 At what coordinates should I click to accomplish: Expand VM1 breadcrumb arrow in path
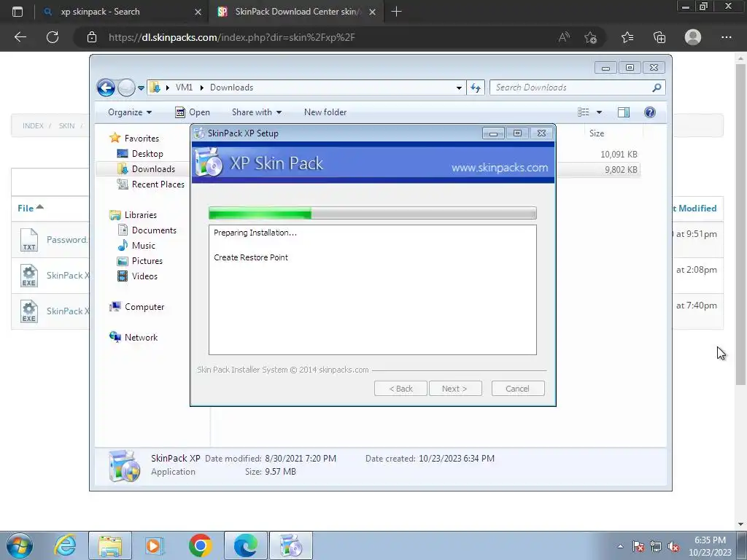(201, 87)
